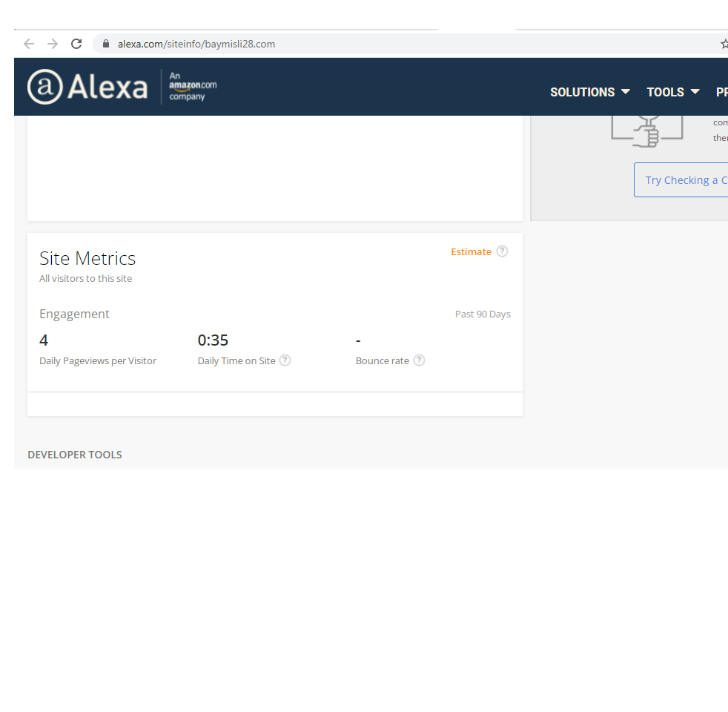The height and width of the screenshot is (712, 728).
Task: Open help icon next to Daily Time on Site
Action: click(285, 360)
